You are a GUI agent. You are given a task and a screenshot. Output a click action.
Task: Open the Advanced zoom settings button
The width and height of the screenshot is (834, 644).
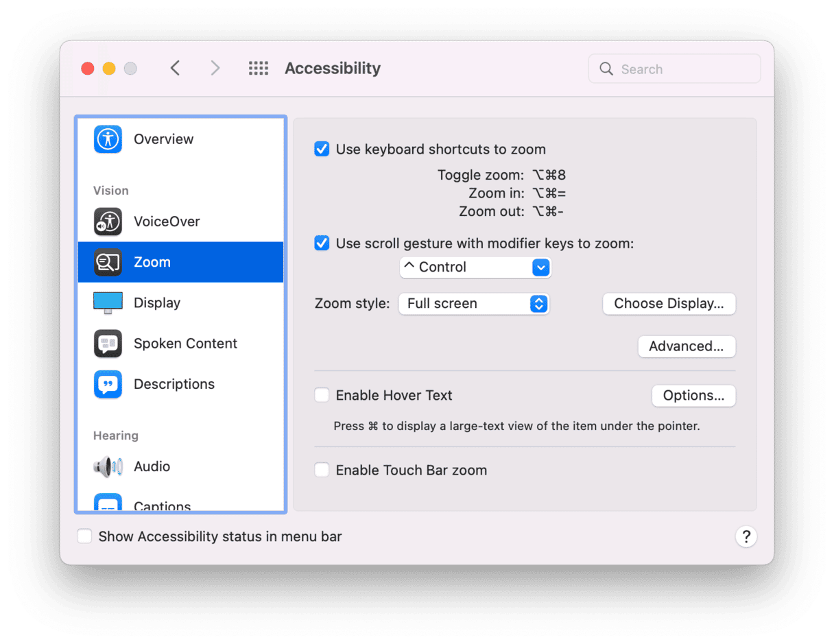tap(686, 346)
